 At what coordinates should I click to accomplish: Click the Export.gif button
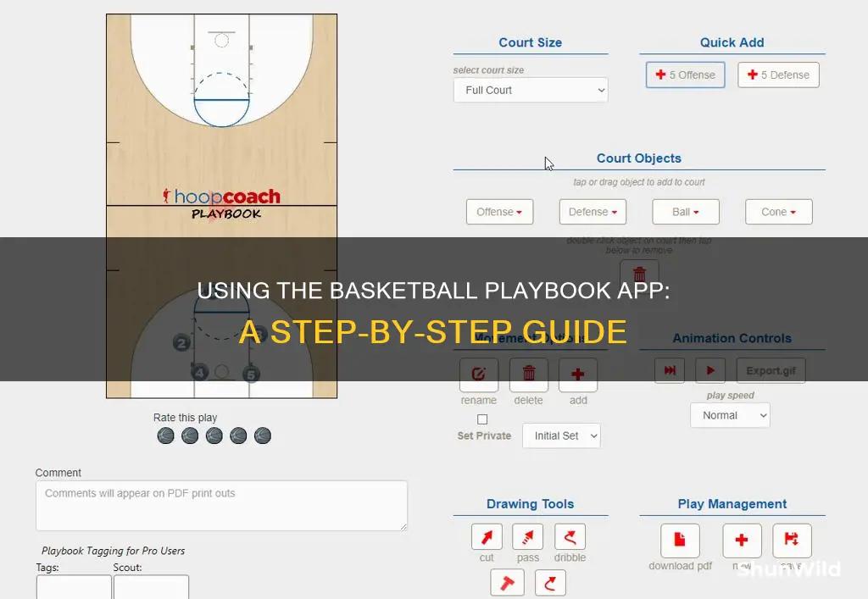tap(771, 370)
